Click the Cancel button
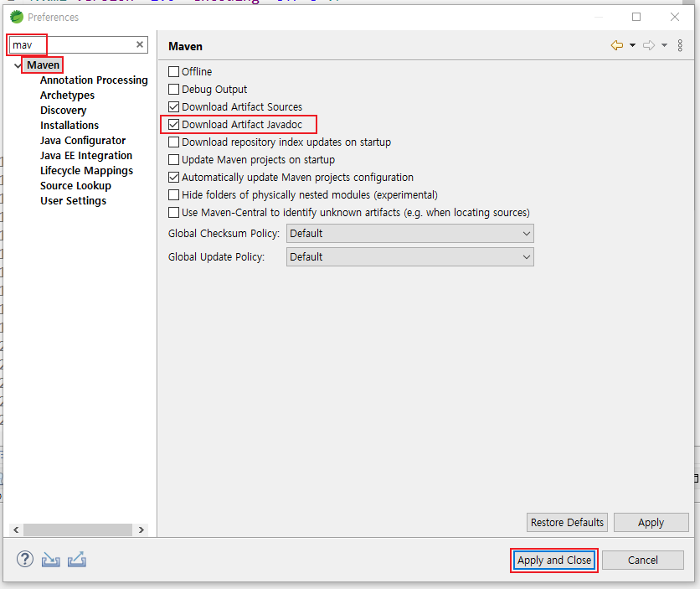Image resolution: width=700 pixels, height=589 pixels. (643, 560)
